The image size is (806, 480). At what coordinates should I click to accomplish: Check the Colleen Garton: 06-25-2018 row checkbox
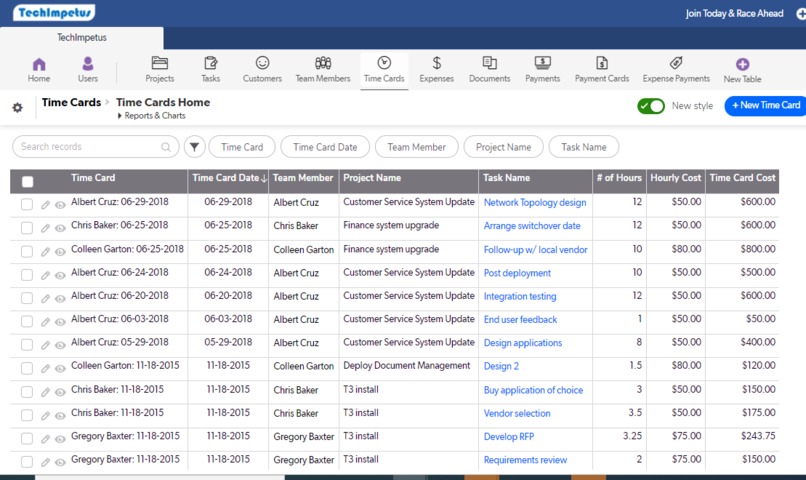coord(27,251)
